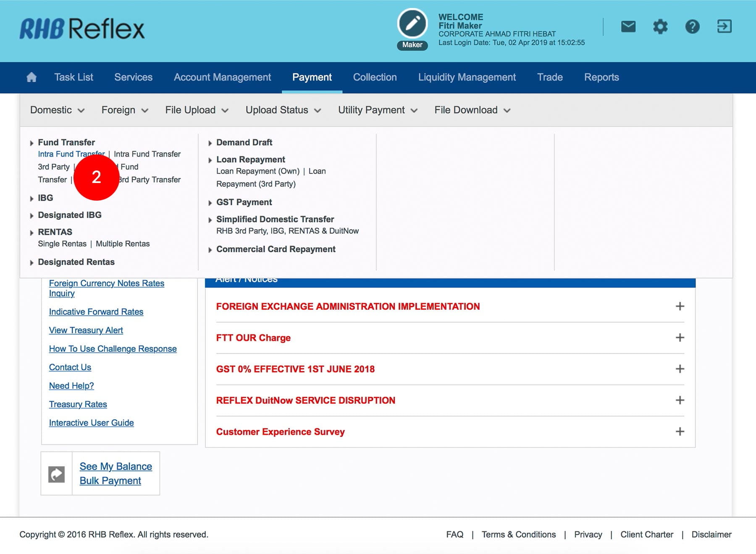The height and width of the screenshot is (554, 756).
Task: Open the File Download dropdown
Action: point(472,110)
